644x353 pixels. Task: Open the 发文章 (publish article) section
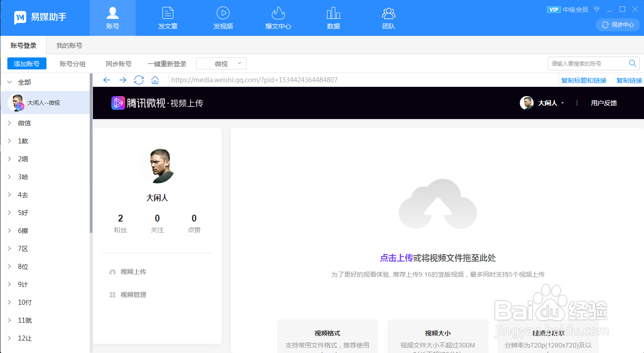point(167,17)
